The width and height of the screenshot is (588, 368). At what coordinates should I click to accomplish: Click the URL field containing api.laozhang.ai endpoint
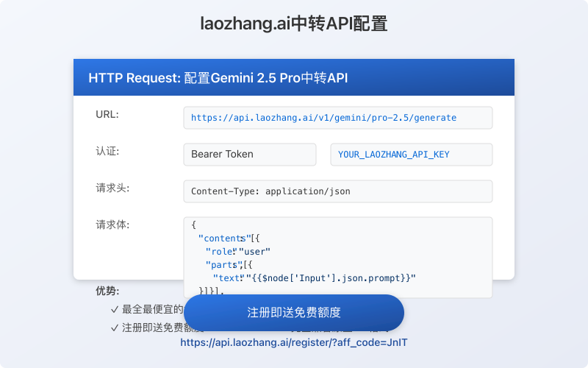(x=338, y=118)
